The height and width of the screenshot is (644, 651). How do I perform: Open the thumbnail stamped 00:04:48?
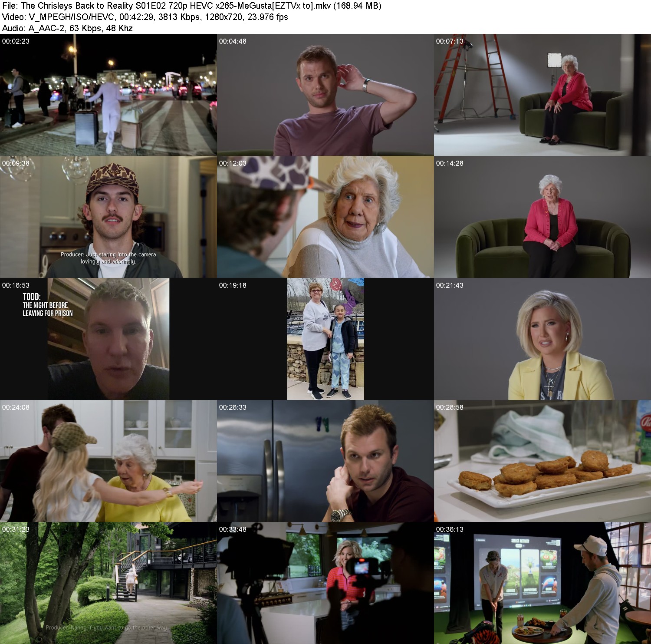(325, 95)
